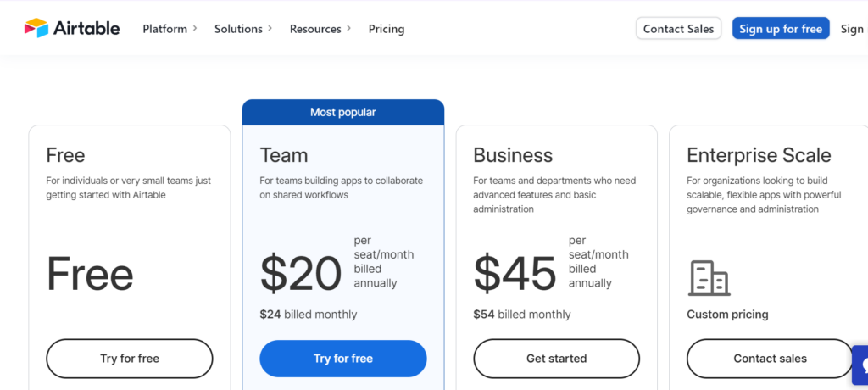Viewport: 868px width, 390px height.
Task: Click the Enterprise Scale building icon
Action: [x=709, y=278]
